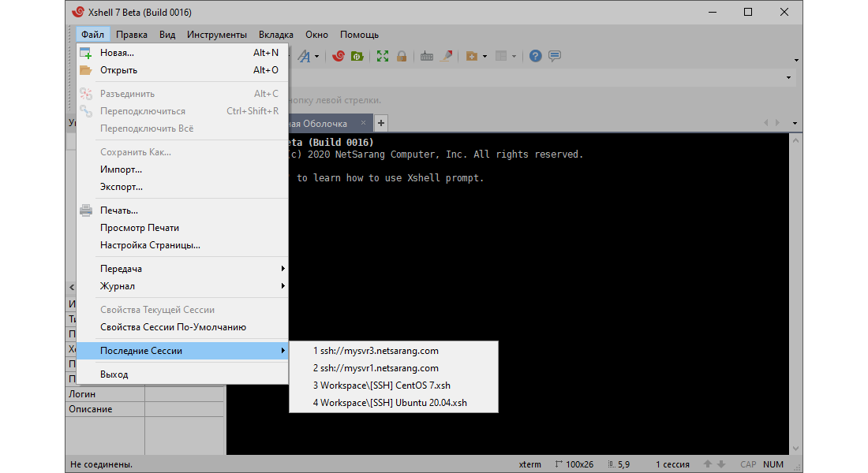Click 100x26 size in status bar
The height and width of the screenshot is (473, 868).
tap(574, 464)
